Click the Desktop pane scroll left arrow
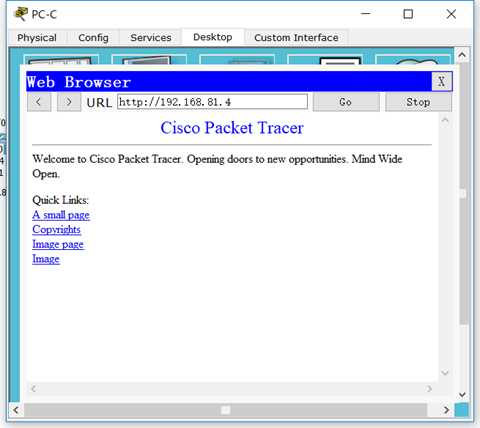Screen dimensions: 480x428 [15, 410]
